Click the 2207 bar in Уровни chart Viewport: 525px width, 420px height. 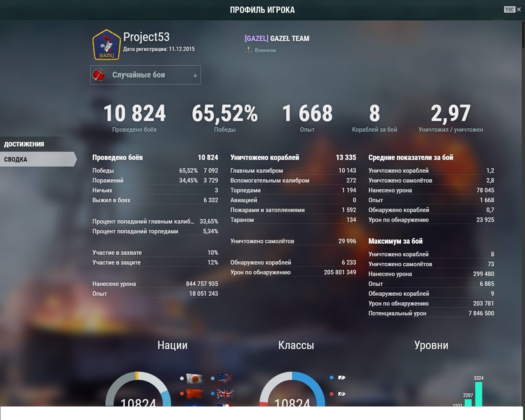(468, 402)
